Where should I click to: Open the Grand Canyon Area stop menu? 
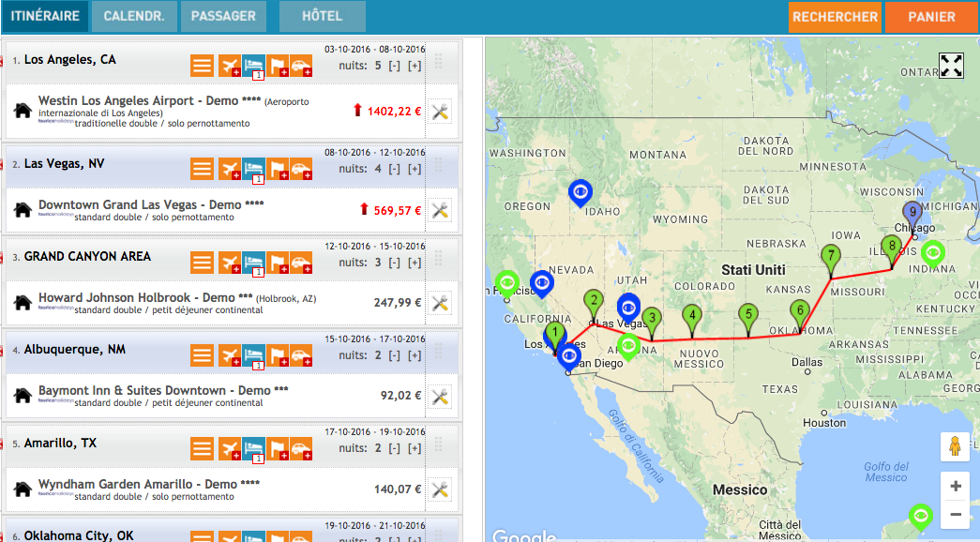(x=202, y=263)
